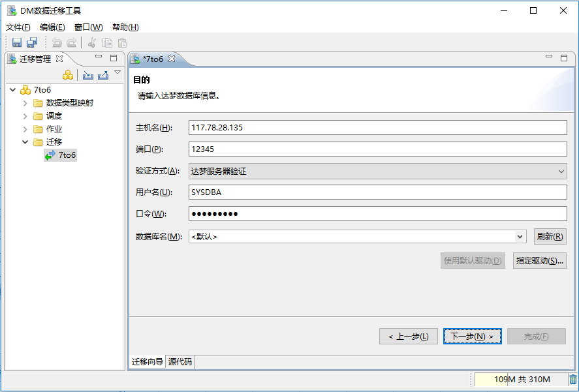Image resolution: width=579 pixels, height=392 pixels.
Task: Click the Cut icon in the toolbar
Action: point(91,42)
